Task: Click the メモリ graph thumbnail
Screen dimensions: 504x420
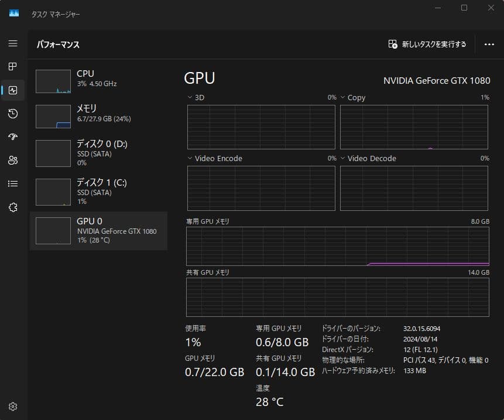Action: (x=53, y=116)
